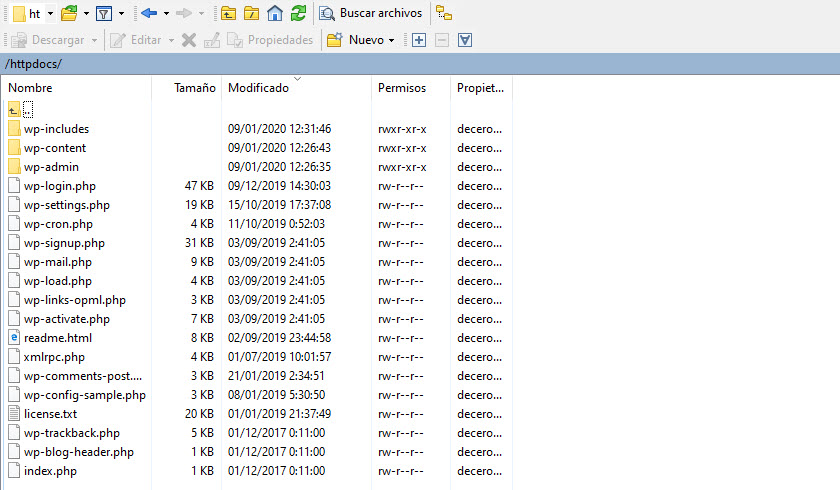Image resolution: width=840 pixels, height=490 pixels.
Task: Refresh the directory with green arrows
Action: click(298, 13)
